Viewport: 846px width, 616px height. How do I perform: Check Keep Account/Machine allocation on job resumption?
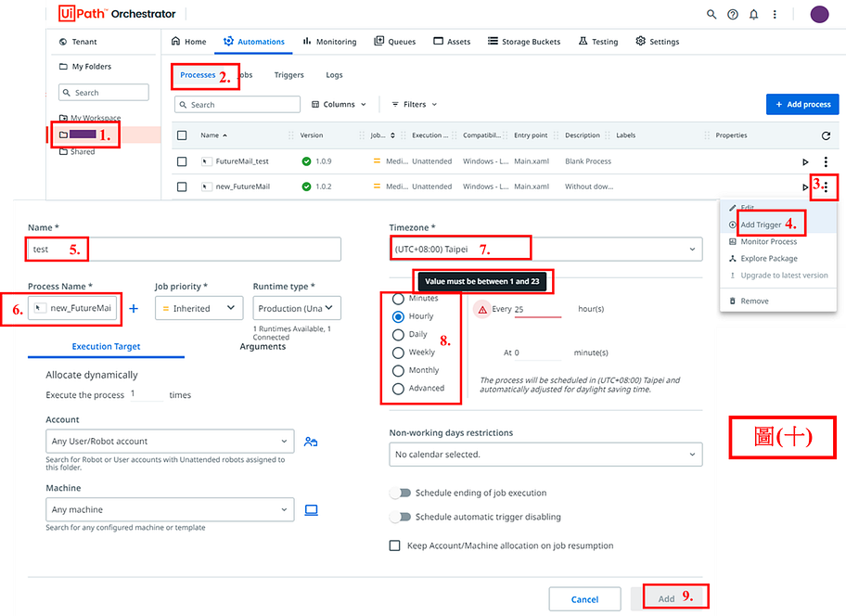(395, 545)
